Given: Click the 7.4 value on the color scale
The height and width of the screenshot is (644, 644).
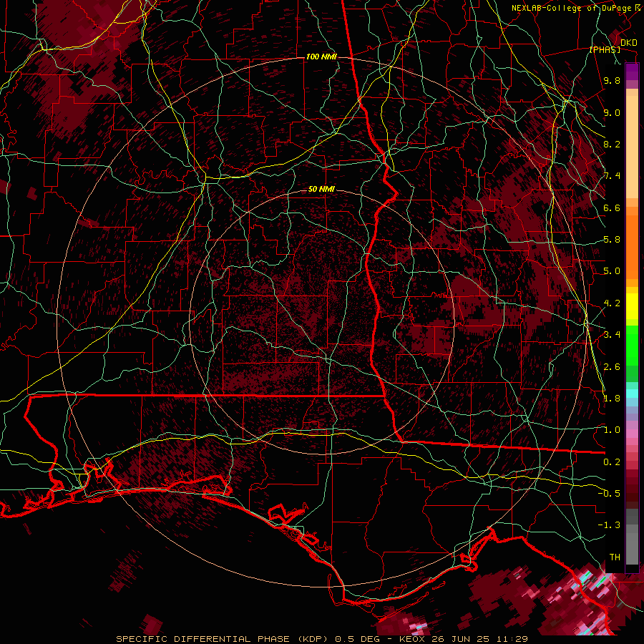Looking at the screenshot, I should pos(612,176).
